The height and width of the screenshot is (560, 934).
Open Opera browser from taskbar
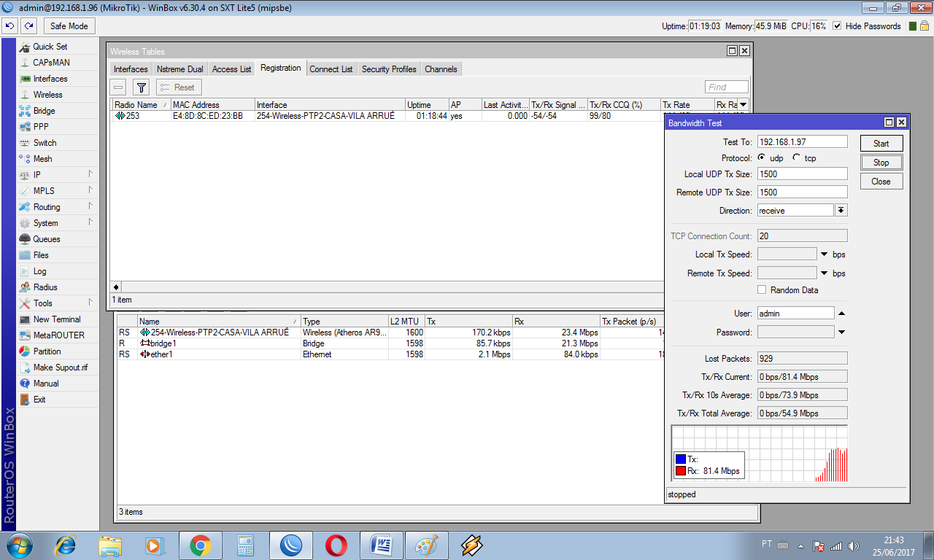click(x=336, y=545)
